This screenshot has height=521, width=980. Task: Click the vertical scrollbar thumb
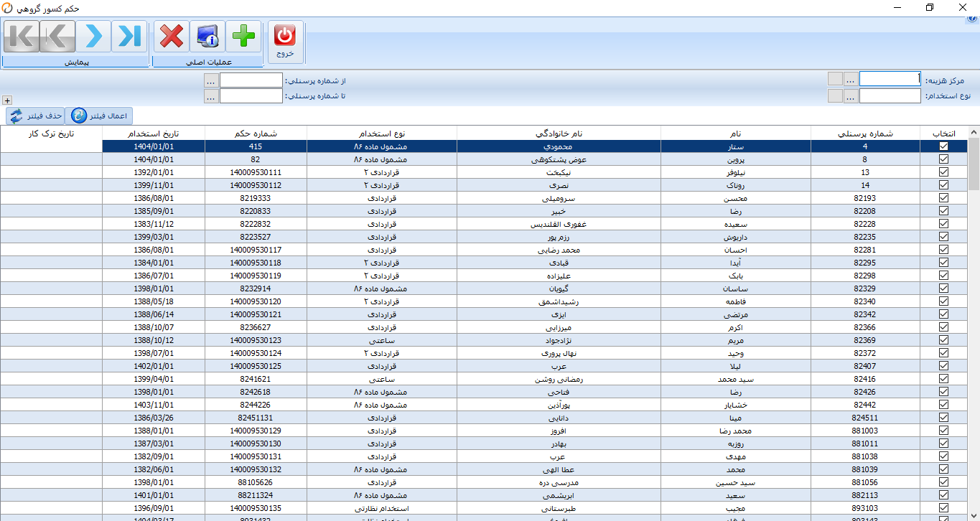coord(974,164)
